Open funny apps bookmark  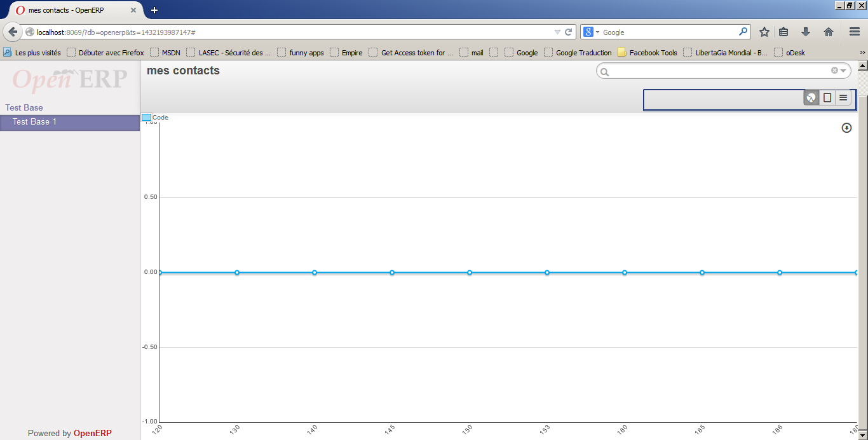coord(301,53)
